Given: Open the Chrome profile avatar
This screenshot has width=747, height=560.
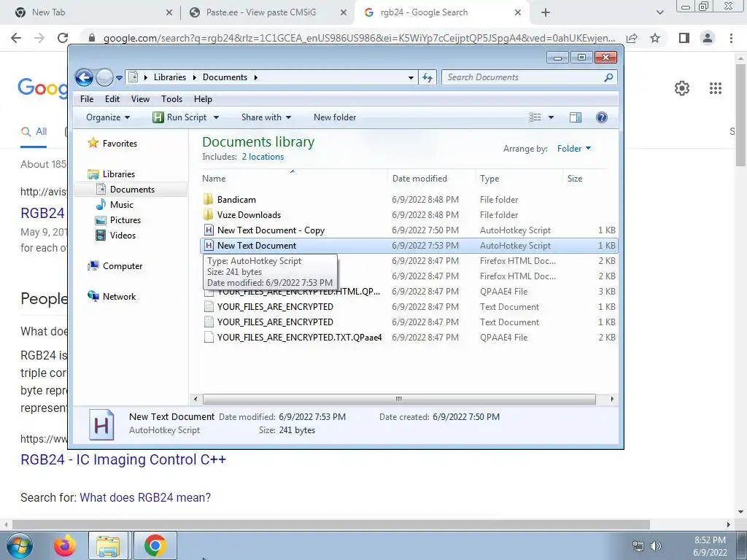Looking at the screenshot, I should point(708,38).
